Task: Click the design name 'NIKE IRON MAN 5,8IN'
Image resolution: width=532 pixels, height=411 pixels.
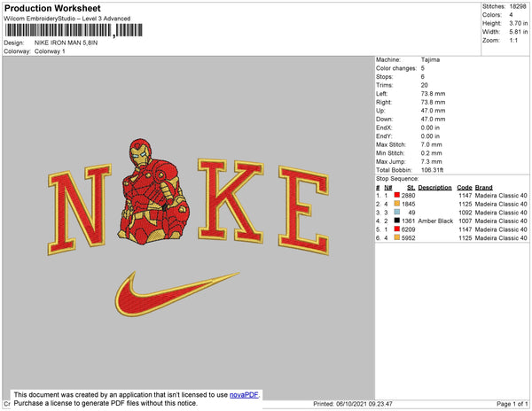Action: click(x=66, y=43)
